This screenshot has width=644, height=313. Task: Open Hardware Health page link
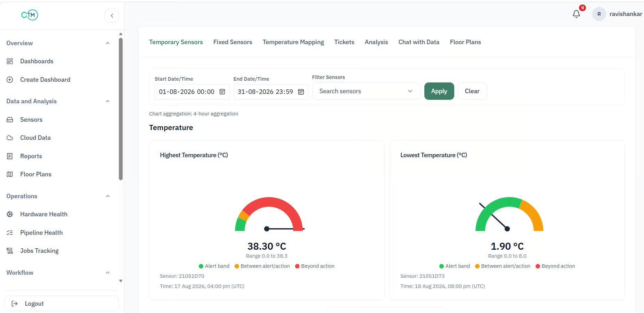pos(44,214)
